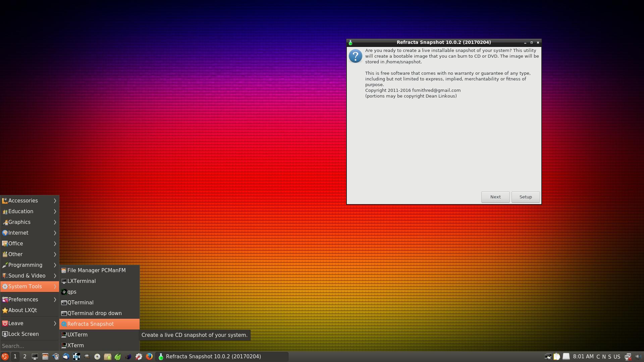
Task: Click the menu Search field
Action: [30, 346]
